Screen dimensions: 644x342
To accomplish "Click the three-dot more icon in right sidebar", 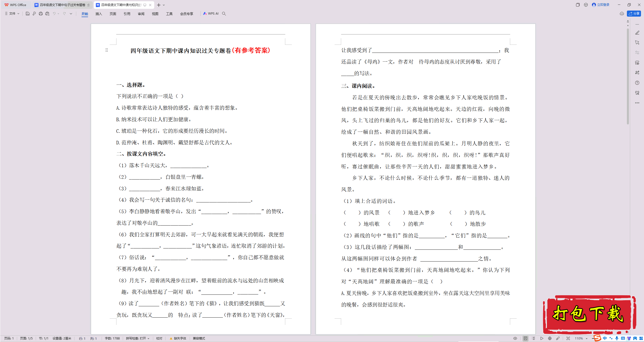I will pyautogui.click(x=637, y=103).
